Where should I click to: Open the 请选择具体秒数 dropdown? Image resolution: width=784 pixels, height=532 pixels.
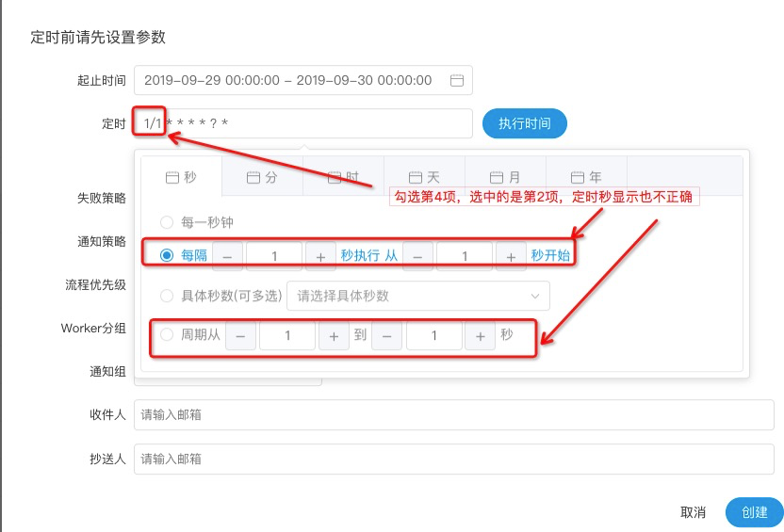(418, 296)
